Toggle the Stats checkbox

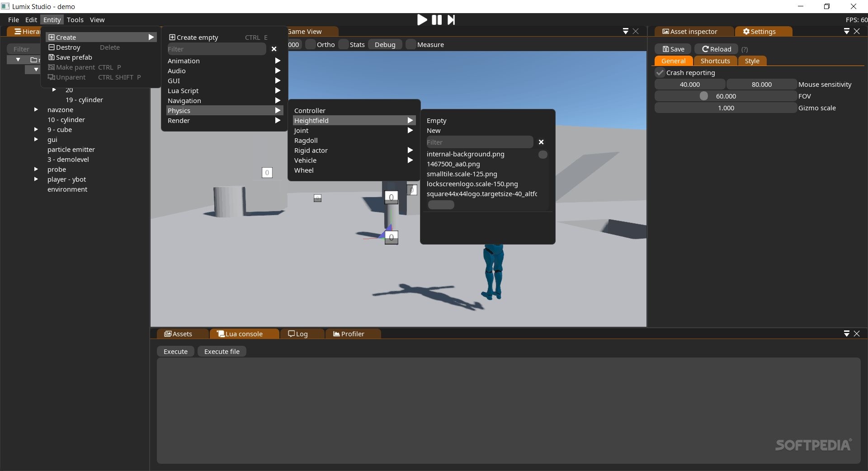343,44
